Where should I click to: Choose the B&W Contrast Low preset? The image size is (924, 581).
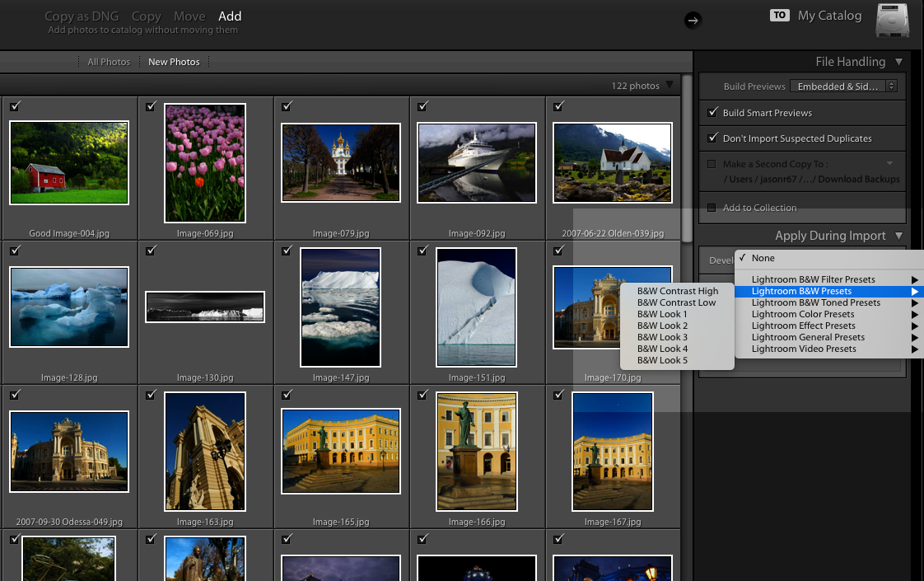click(x=678, y=302)
